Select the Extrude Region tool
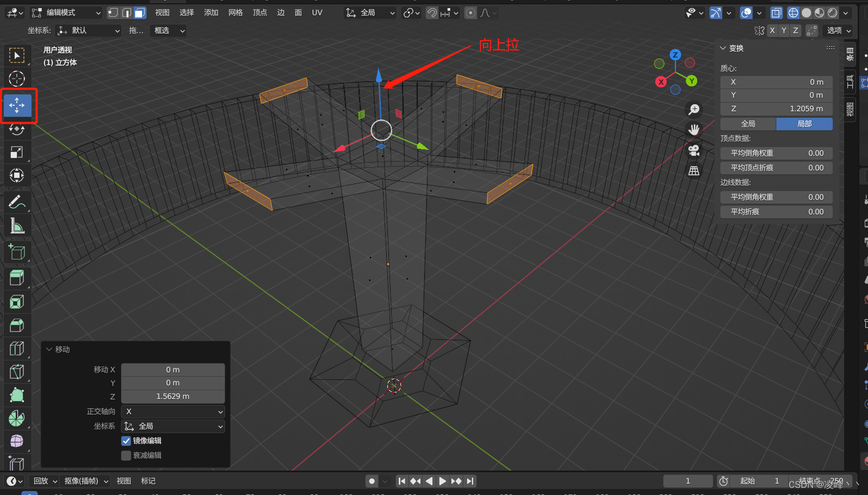The image size is (868, 495). 17,278
